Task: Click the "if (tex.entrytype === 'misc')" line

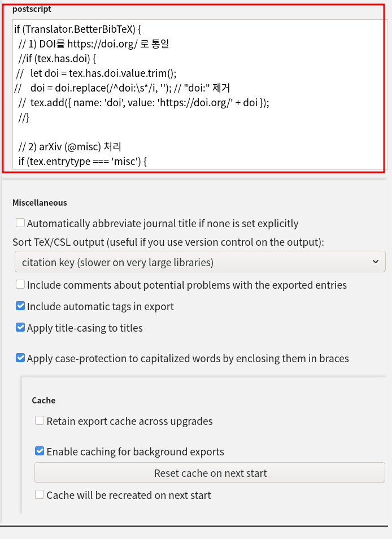Action: 82,161
